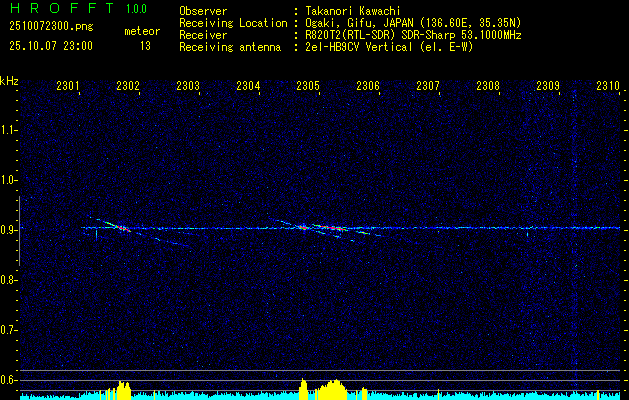629x400 pixels.
Task: Click the yellow detection bar below 2302
Action: (124, 390)
